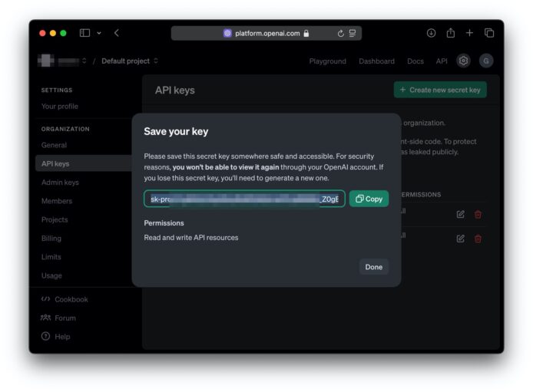Edit the first API key using the pencil icon
Image resolution: width=533 pixels, height=392 pixels.
pos(460,214)
